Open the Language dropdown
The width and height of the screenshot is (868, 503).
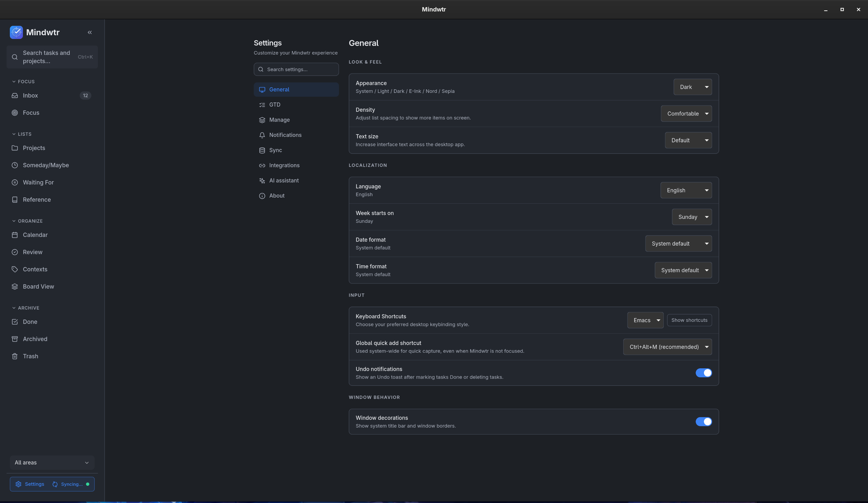point(686,190)
